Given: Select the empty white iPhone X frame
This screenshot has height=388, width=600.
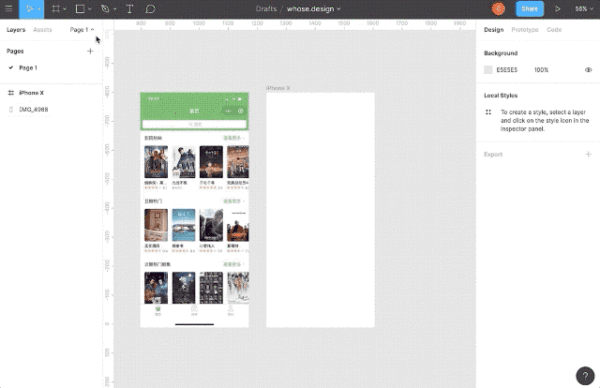Looking at the screenshot, I should click(320, 210).
